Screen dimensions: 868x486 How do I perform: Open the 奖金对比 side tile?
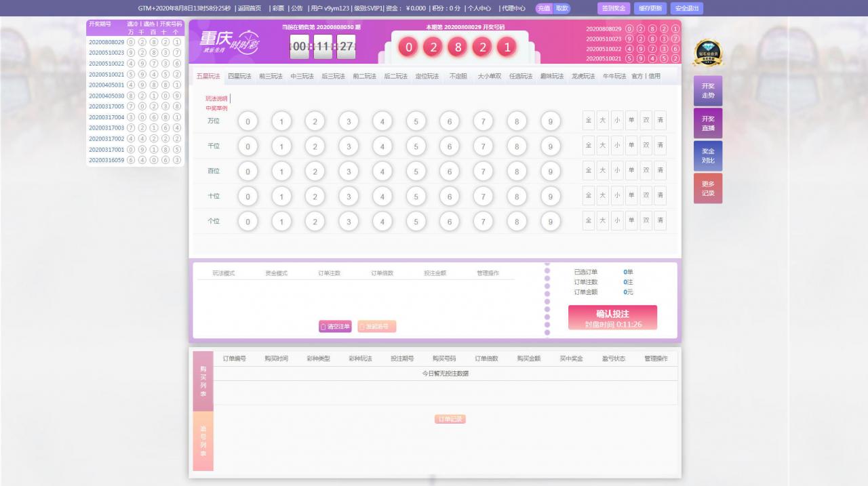pos(707,156)
